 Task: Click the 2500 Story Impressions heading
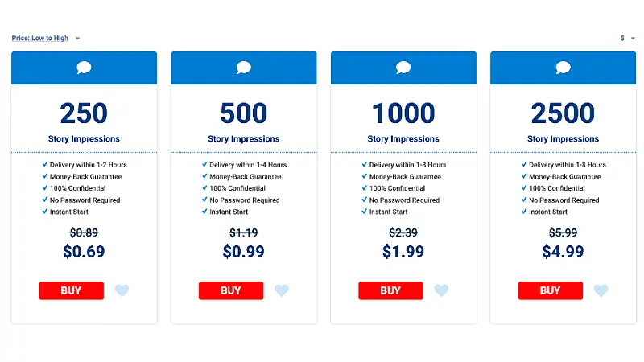point(563,139)
